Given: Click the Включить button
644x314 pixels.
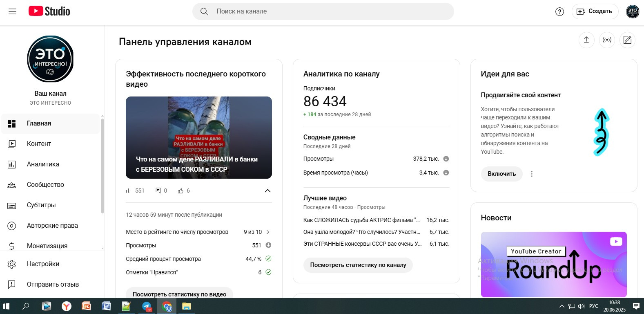Looking at the screenshot, I should pyautogui.click(x=501, y=174).
